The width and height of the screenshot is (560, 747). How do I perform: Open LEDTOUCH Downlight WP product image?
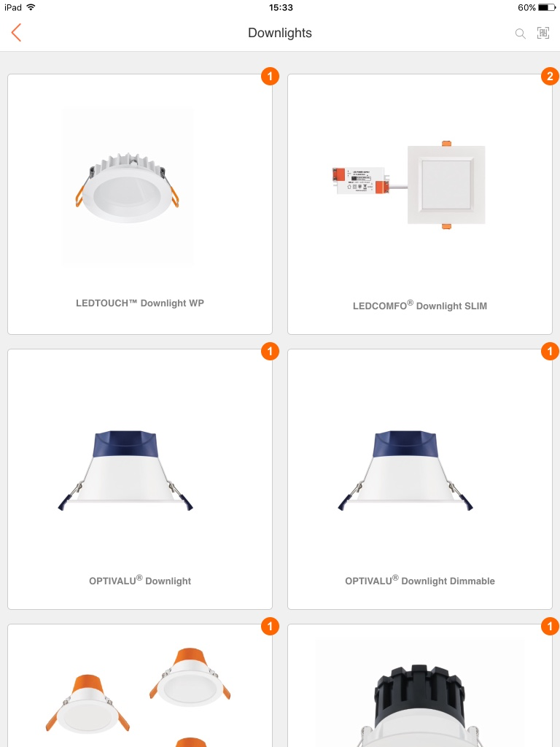128,186
